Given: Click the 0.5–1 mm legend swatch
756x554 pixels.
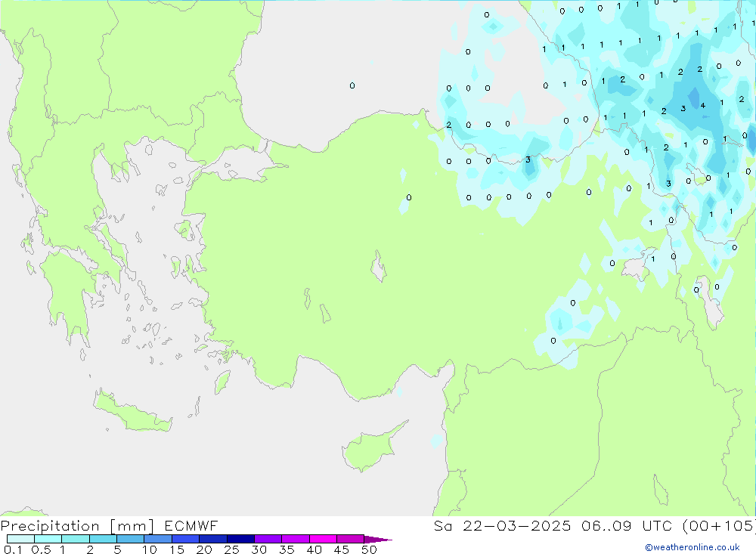Looking at the screenshot, I should coord(48,539).
